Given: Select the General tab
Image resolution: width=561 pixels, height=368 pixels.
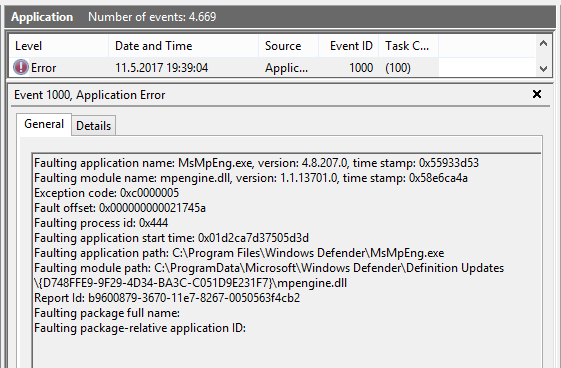Looking at the screenshot, I should point(44,124).
